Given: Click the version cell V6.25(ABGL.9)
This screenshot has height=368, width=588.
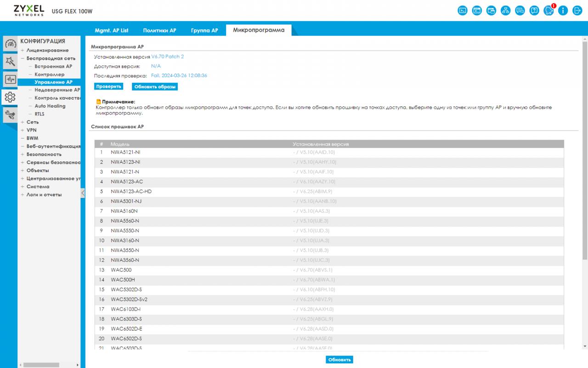Looking at the screenshot, I should 313,319.
